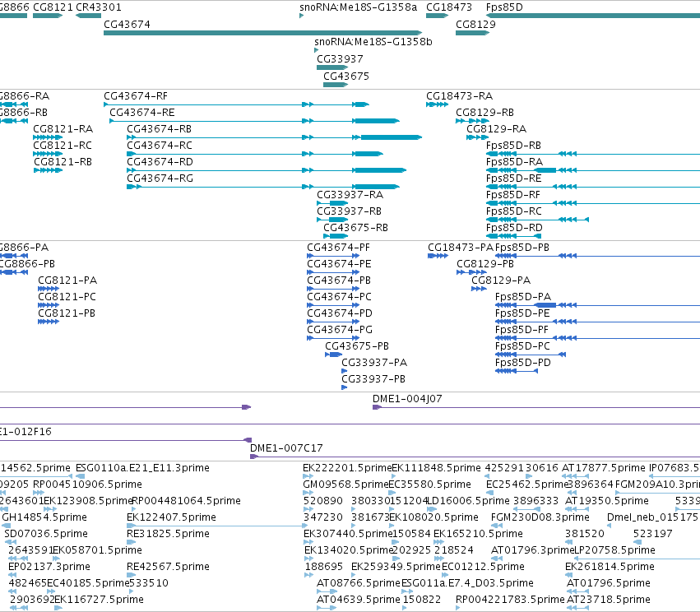Image resolution: width=700 pixels, height=612 pixels.
Task: Open EST label EK222201.5prime
Action: pos(347,468)
